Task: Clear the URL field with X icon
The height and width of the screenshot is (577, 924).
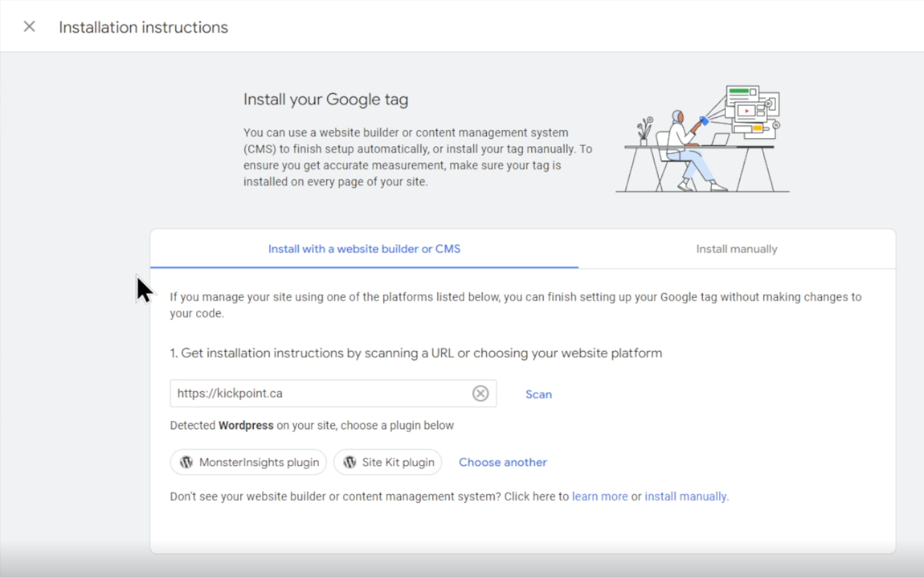Action: point(480,393)
